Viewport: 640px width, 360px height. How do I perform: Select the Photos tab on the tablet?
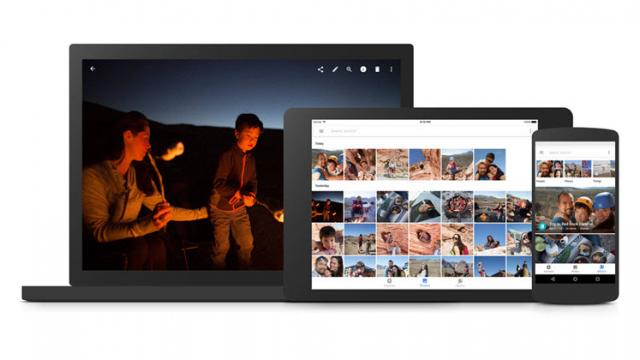[424, 282]
